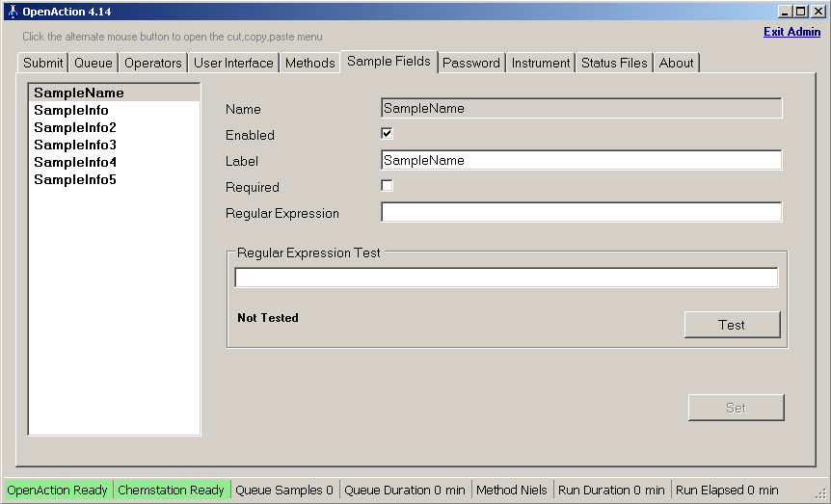
Task: Switch to the Submit tab
Action: coord(42,63)
